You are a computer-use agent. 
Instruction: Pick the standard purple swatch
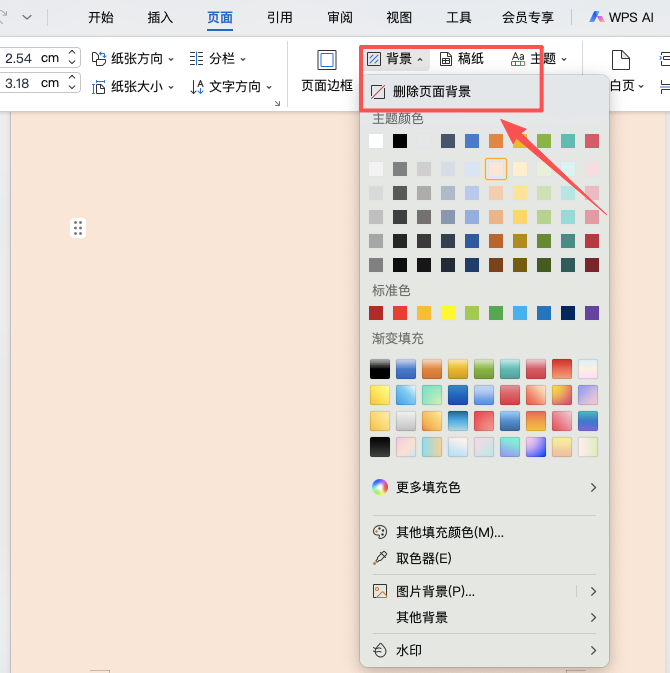coord(592,313)
